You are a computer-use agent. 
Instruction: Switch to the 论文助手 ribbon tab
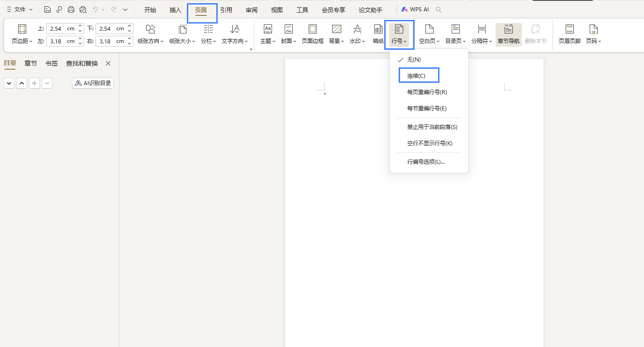370,10
